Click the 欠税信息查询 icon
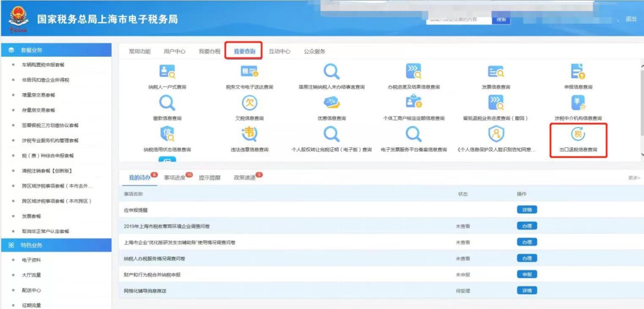The width and height of the screenshot is (644, 309). coord(249,104)
